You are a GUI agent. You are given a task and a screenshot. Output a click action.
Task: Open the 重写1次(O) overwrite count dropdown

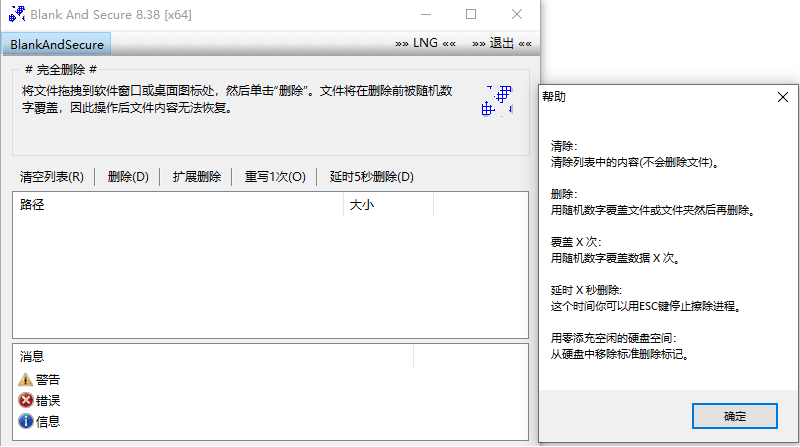(x=275, y=177)
